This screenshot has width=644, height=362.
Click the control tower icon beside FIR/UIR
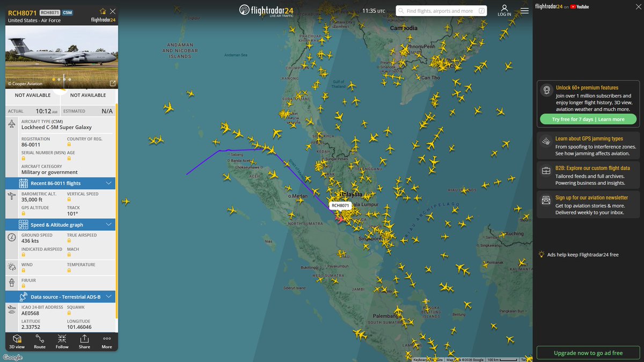click(12, 282)
